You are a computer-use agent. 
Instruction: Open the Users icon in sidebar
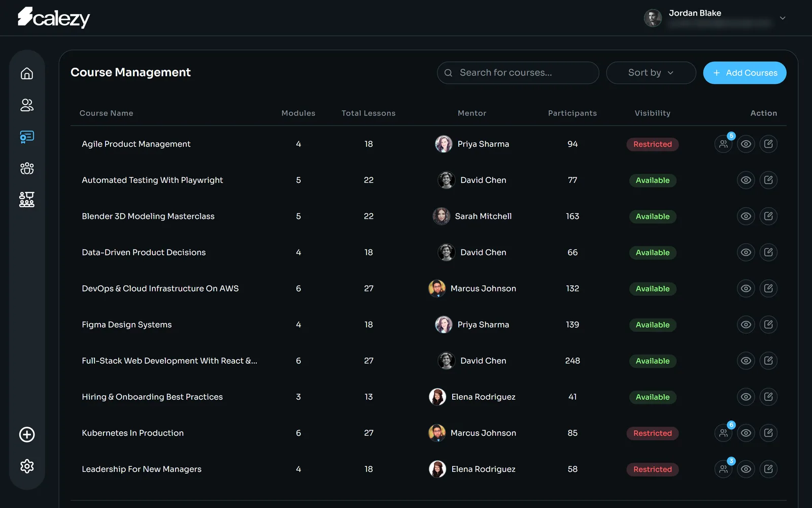coord(27,105)
